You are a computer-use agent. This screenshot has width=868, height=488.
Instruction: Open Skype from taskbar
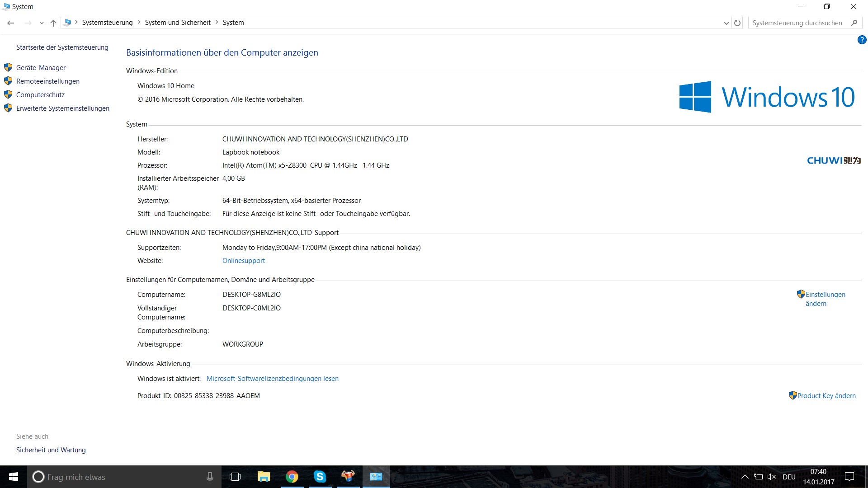coord(320,477)
